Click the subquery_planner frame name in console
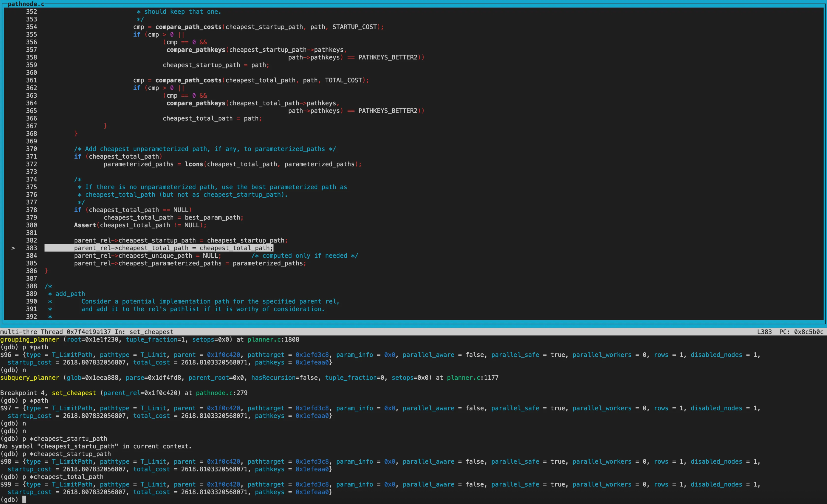Screen dimensions: 827x504 (30, 378)
